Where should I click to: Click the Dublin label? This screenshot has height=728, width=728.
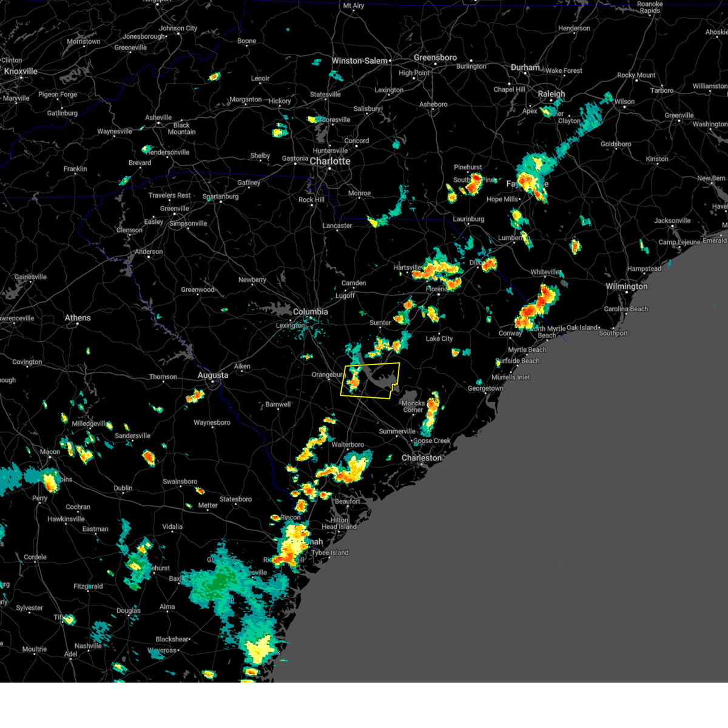pos(123,488)
